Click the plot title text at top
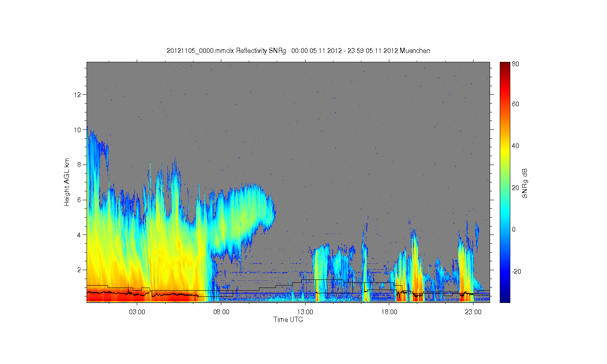 pyautogui.click(x=298, y=51)
